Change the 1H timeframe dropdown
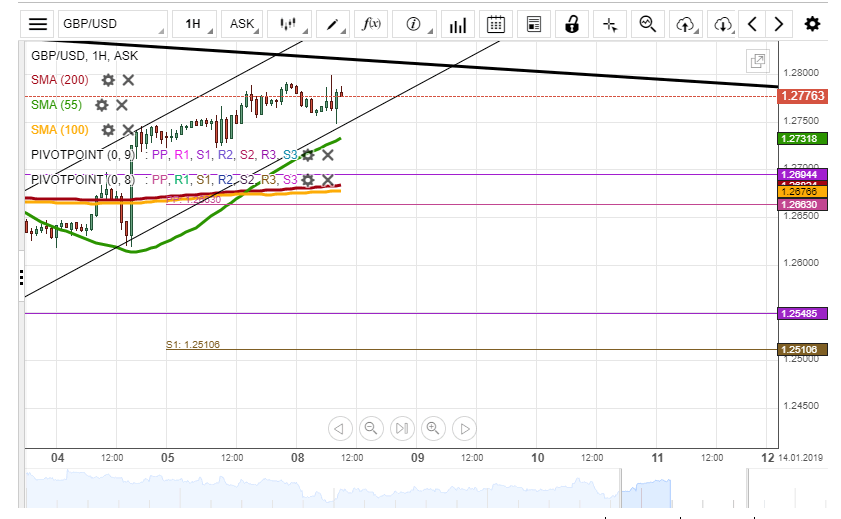 pos(194,24)
